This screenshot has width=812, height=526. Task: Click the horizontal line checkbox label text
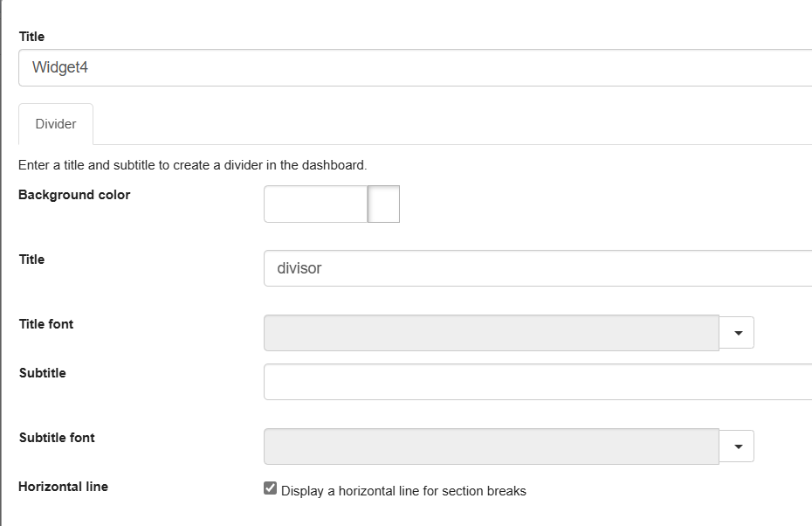point(402,490)
